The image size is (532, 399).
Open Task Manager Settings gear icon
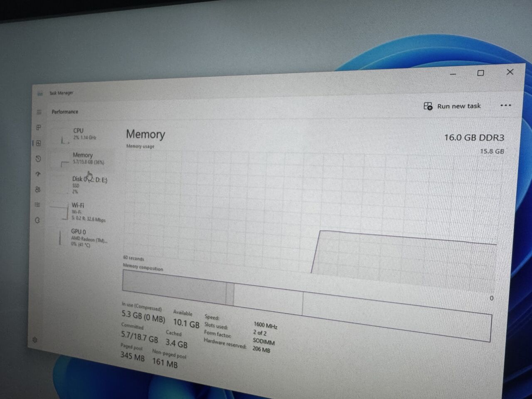[35, 340]
